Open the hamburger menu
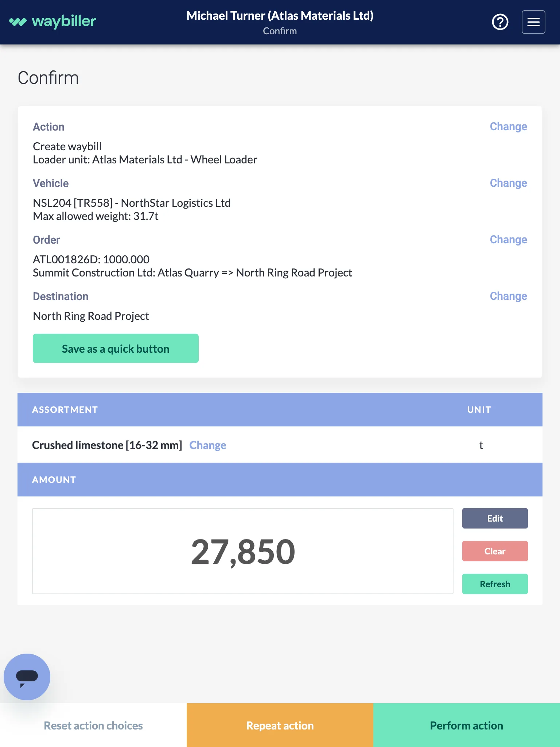Viewport: 560px width, 747px height. pyautogui.click(x=533, y=22)
